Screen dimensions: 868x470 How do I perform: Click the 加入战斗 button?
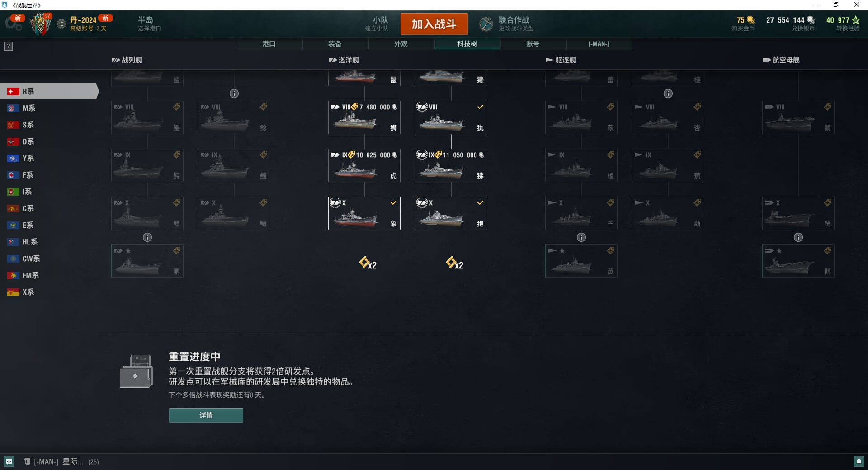[434, 24]
